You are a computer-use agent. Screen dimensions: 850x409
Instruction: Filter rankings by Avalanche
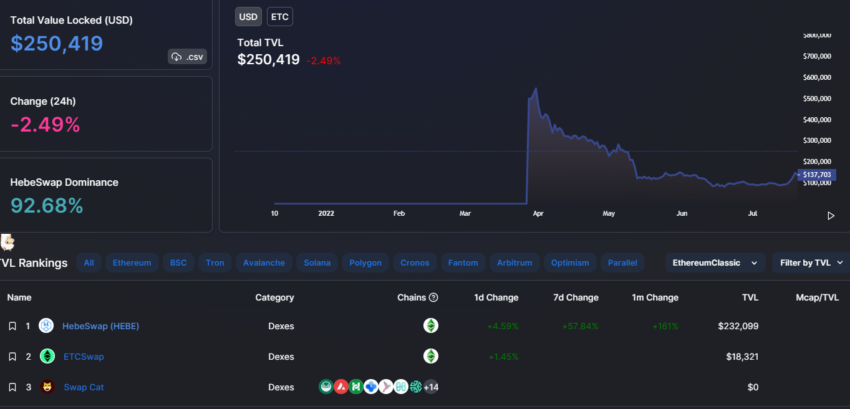click(264, 263)
